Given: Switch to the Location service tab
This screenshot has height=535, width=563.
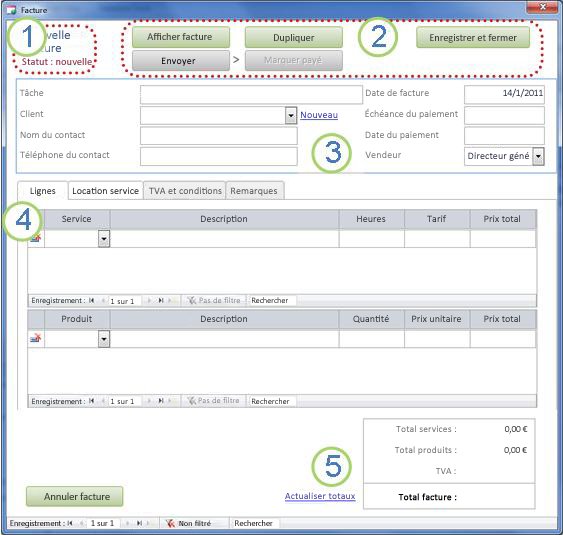Looking at the screenshot, I should [106, 191].
